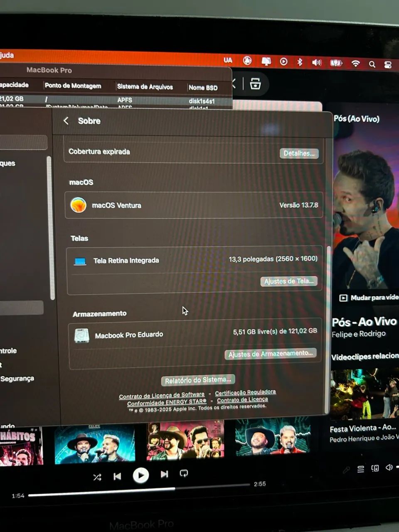The image size is (399, 532).
Task: Open the battery status menu bar icon
Action: [x=336, y=63]
